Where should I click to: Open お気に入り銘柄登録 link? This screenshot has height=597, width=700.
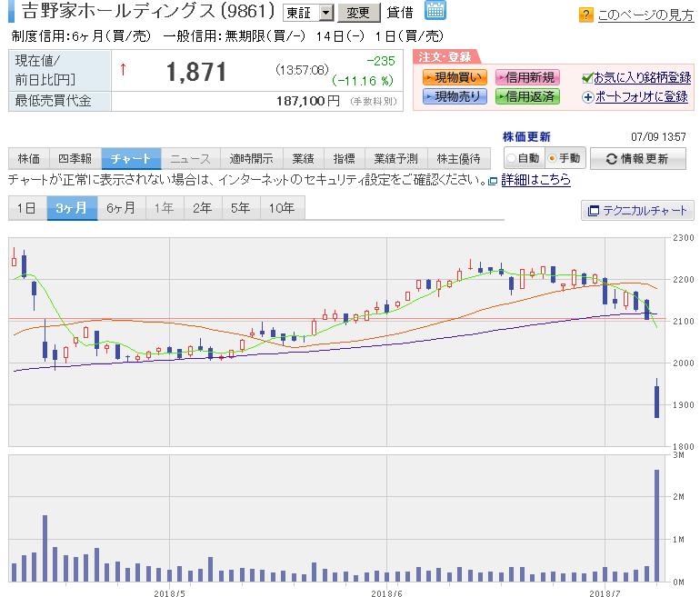coord(643,77)
